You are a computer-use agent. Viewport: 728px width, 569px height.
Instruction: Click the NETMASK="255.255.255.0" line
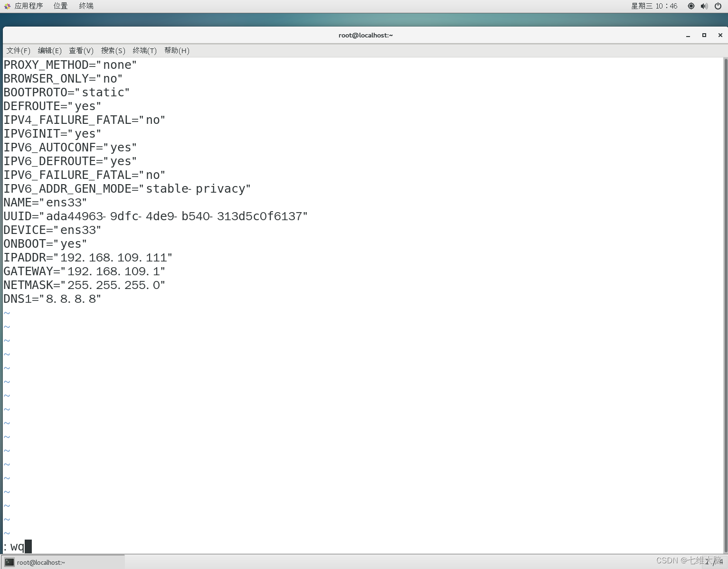pyautogui.click(x=84, y=285)
